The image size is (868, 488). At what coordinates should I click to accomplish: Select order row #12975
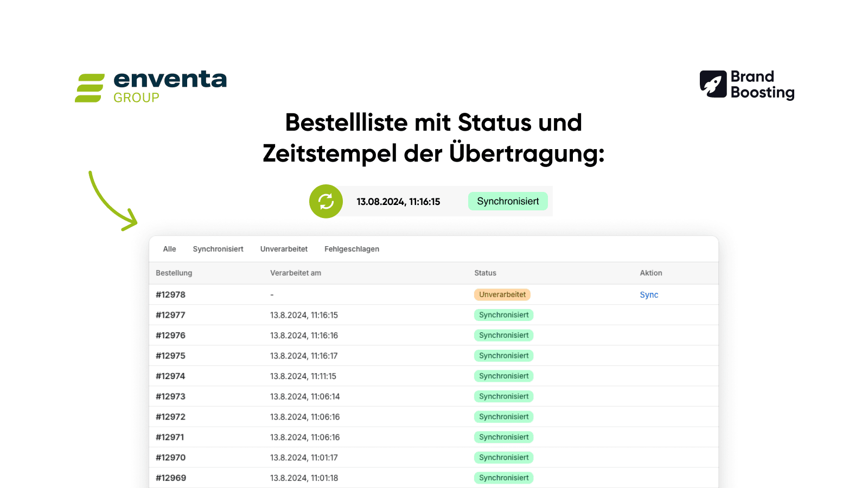(171, 356)
